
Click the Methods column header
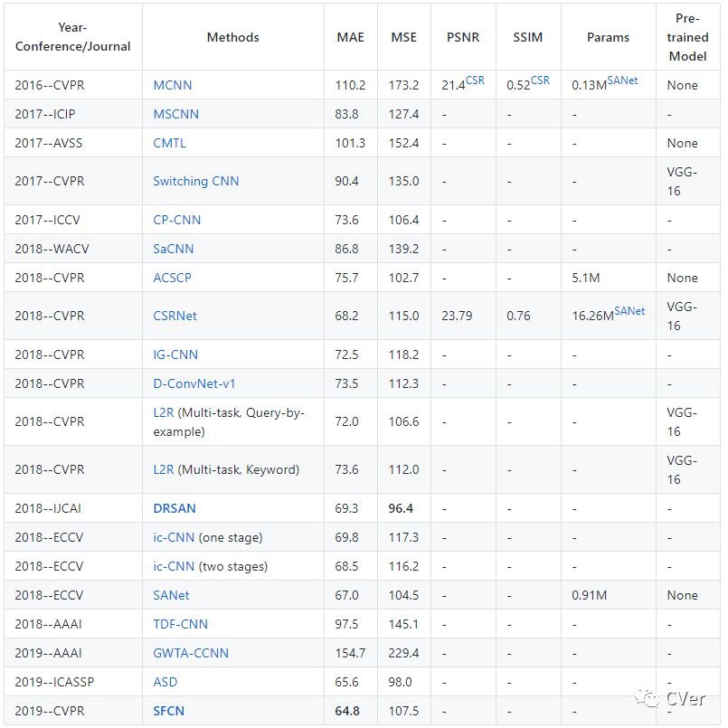point(232,37)
